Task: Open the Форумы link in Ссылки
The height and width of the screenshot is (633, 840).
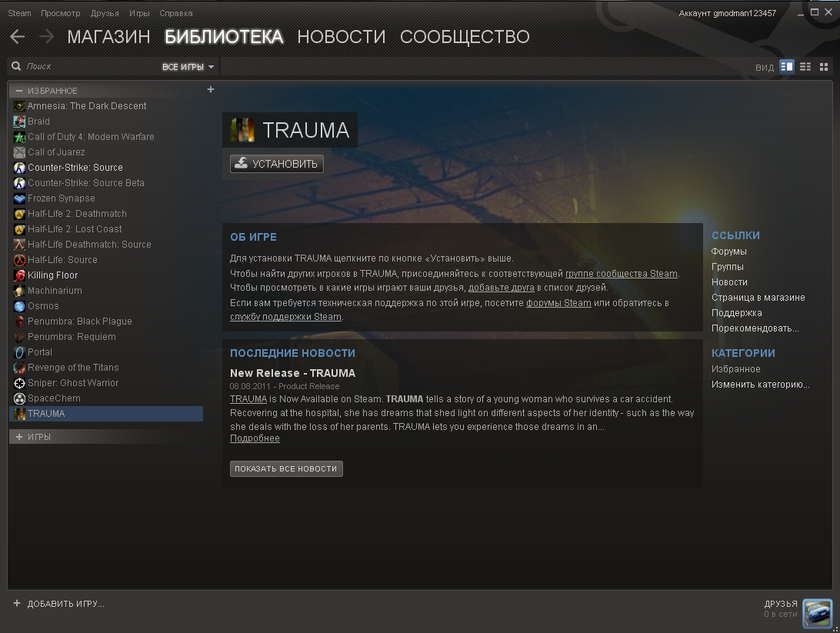Action: (728, 252)
